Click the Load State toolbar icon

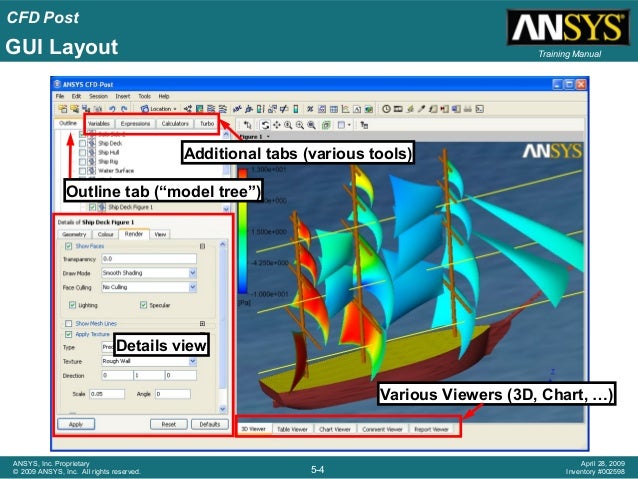(x=74, y=109)
